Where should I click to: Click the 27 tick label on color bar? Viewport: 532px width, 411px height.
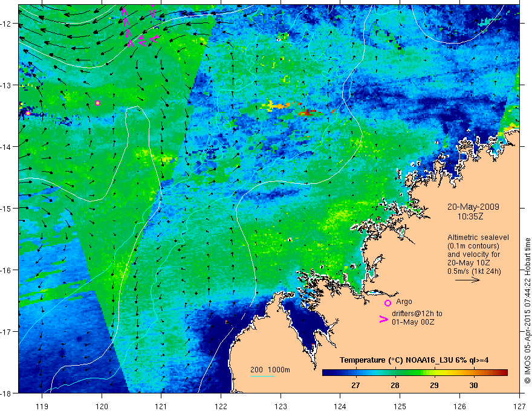coord(355,385)
